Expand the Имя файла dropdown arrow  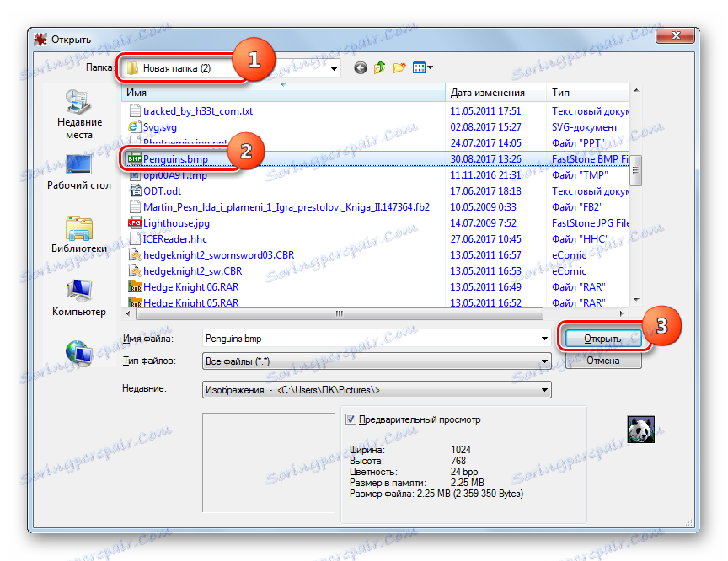click(544, 339)
